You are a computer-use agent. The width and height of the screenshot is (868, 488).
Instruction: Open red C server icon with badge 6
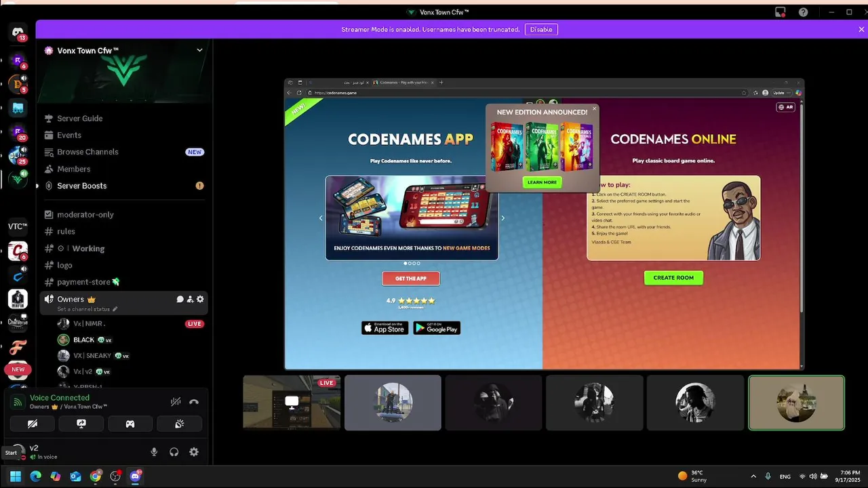[x=18, y=251]
